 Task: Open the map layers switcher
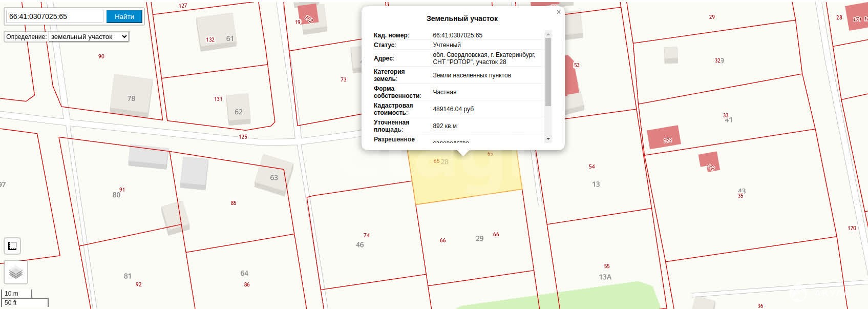16,272
